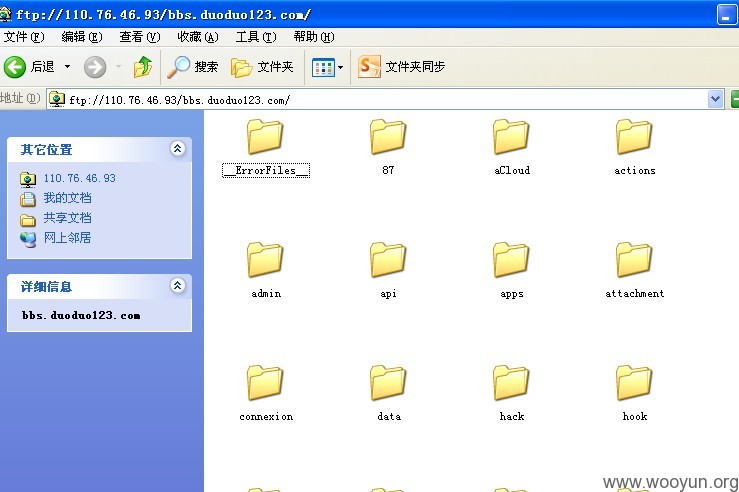Click the folder sync icon
This screenshot has width=739, height=492.
[x=369, y=66]
